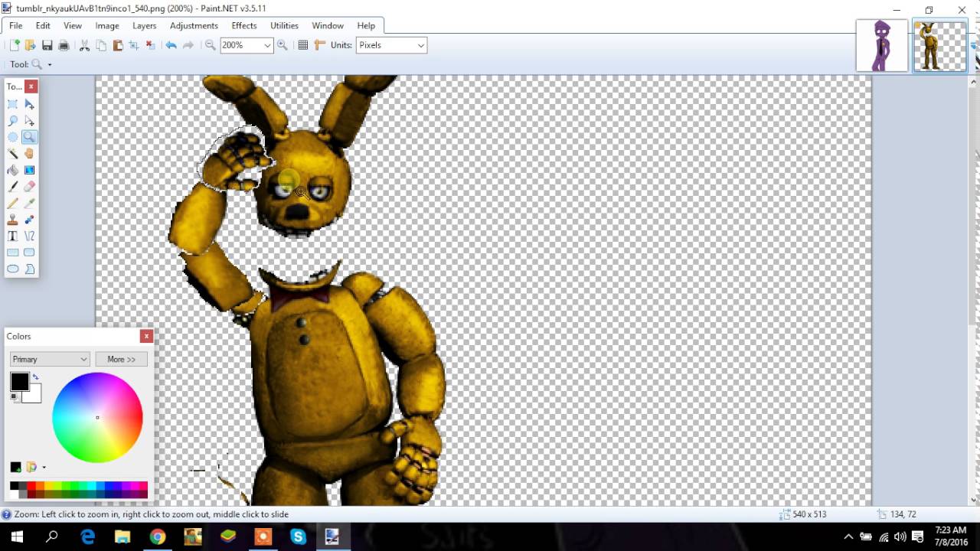Select the Paint Bucket tool

[13, 170]
